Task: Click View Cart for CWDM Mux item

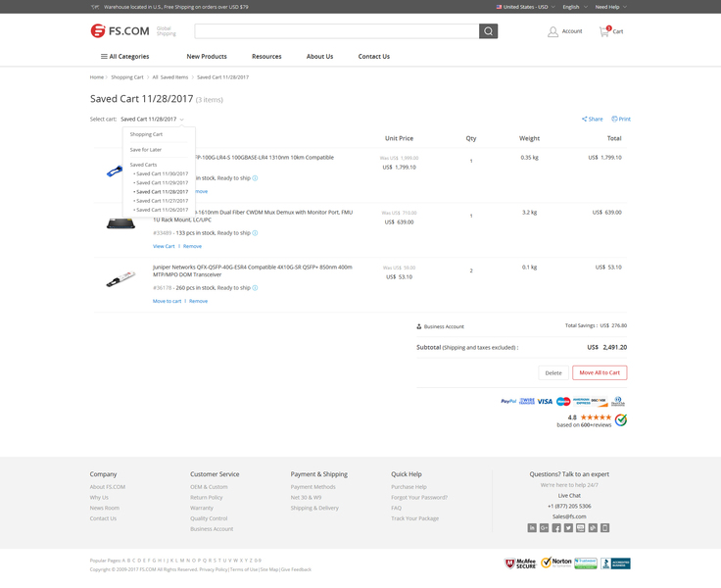Action: [164, 246]
